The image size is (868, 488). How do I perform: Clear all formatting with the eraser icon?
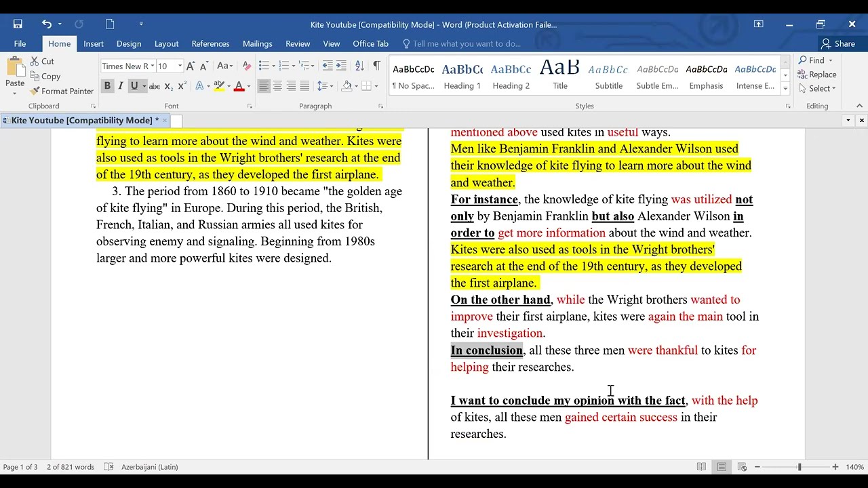[247, 66]
